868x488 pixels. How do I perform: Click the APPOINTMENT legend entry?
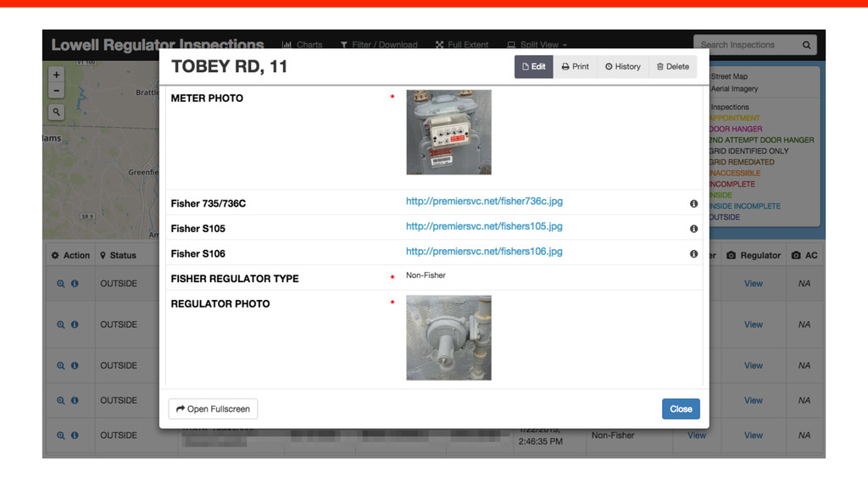[735, 118]
